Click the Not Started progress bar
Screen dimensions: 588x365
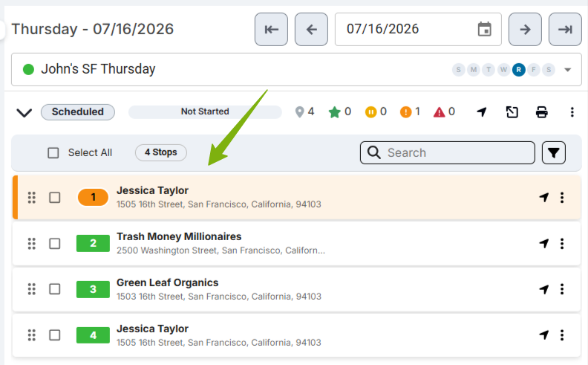(x=205, y=112)
